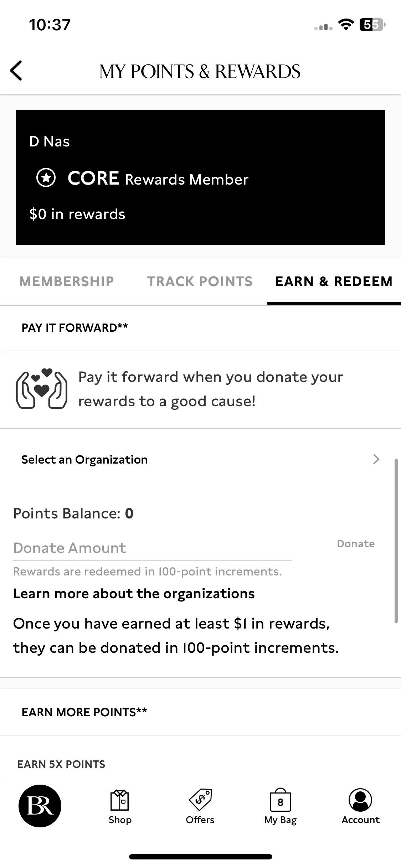The image size is (401, 868).
Task: Switch to the Membership tab
Action: coord(67,281)
